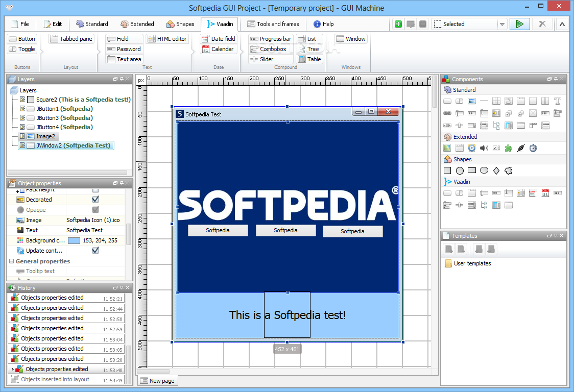Select the hyperlink chain component icon
Image resolution: width=574 pixels, height=392 pixels.
[447, 113]
